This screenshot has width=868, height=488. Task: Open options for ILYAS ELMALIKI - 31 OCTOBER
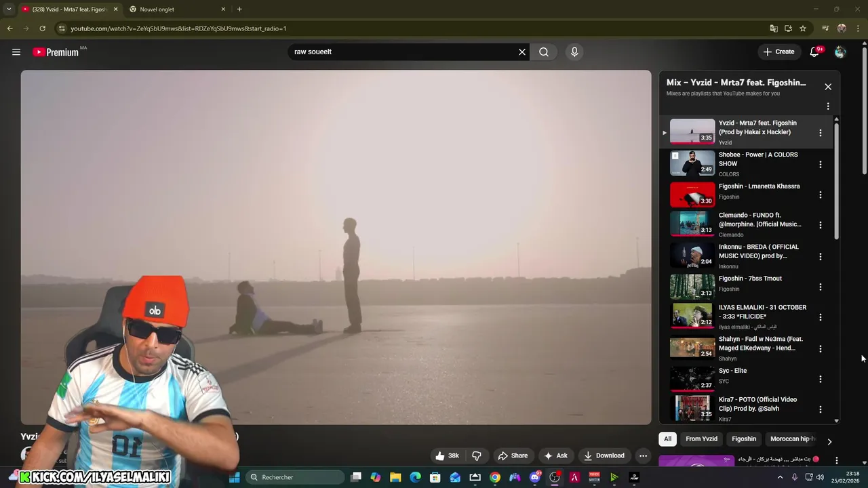821,317
